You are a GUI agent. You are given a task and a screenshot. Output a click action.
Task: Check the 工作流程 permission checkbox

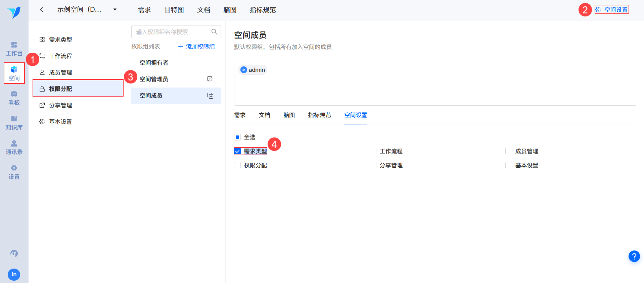(373, 151)
